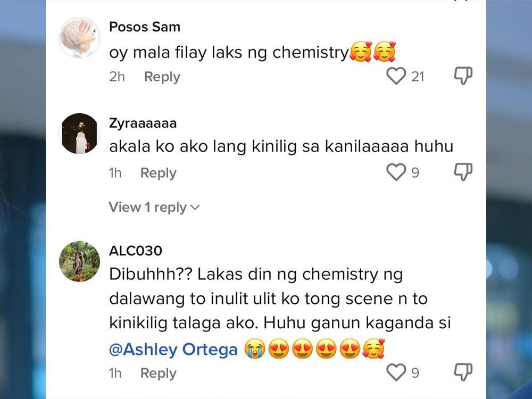
Task: Tap Reply on Zyraaaaaa's comment
Action: (x=157, y=172)
